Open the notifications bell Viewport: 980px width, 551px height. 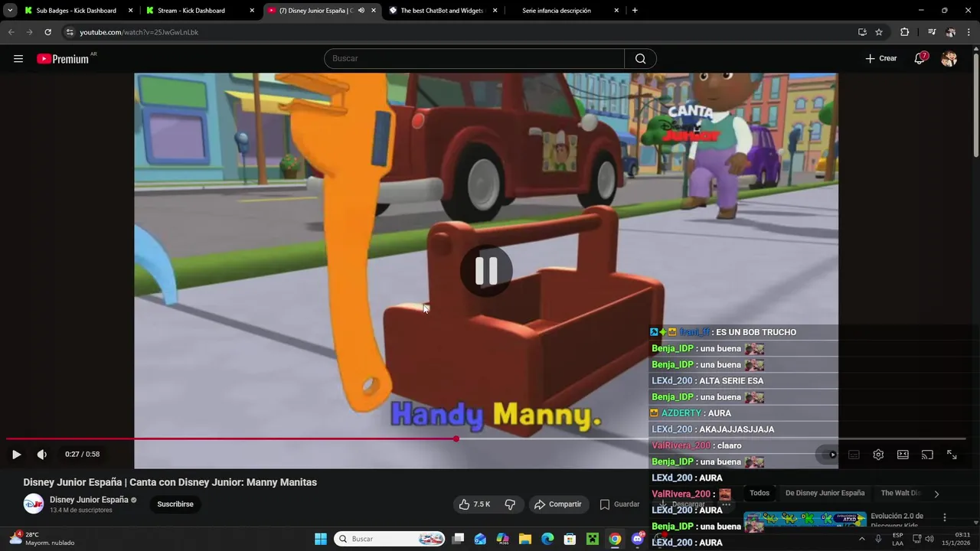point(920,59)
